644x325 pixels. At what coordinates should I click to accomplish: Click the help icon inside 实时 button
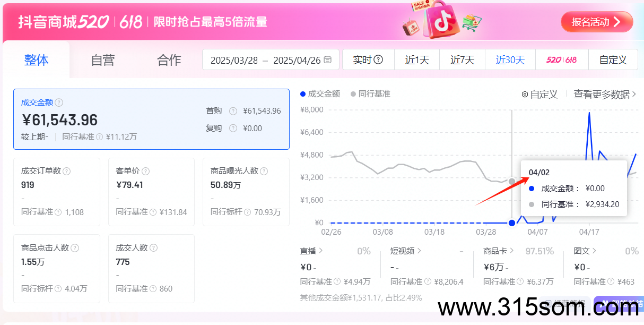[x=378, y=60]
